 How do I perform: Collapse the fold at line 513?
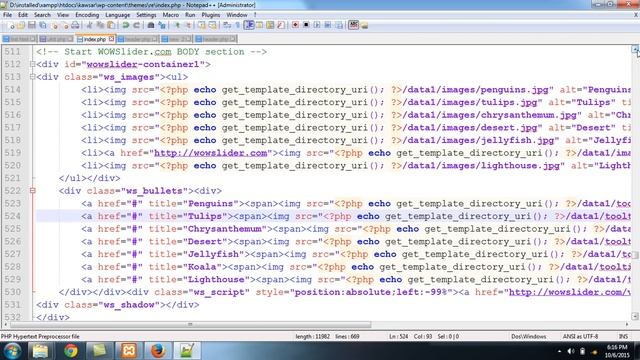(33, 77)
